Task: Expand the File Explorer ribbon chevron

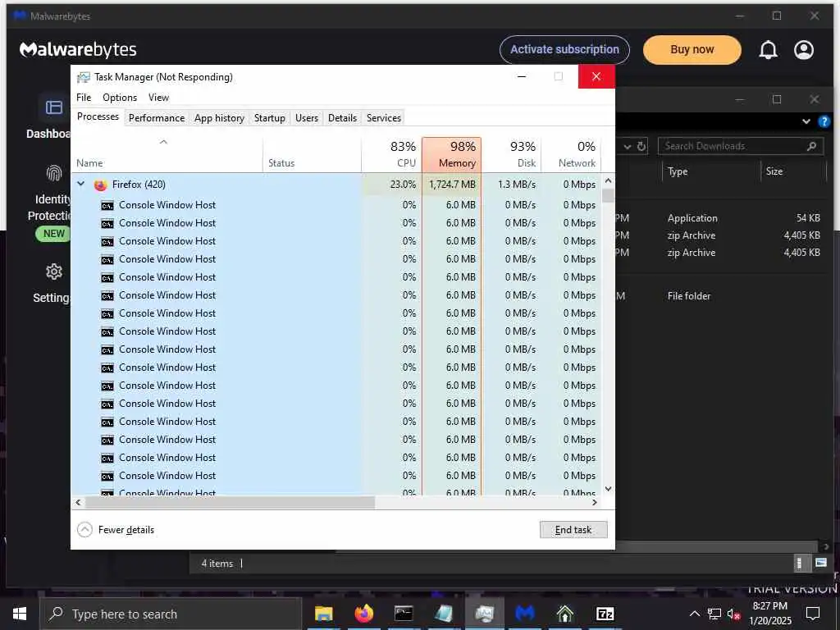Action: (x=806, y=121)
